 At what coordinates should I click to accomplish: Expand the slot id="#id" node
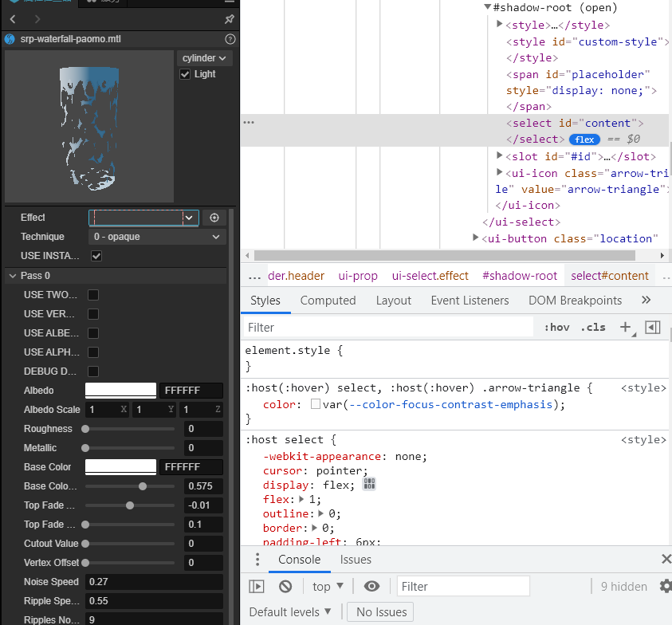point(499,155)
